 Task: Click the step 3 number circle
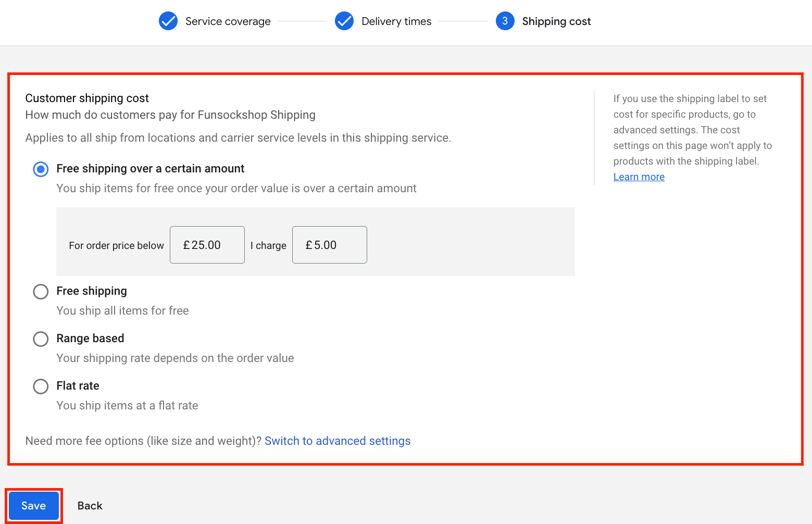click(505, 21)
